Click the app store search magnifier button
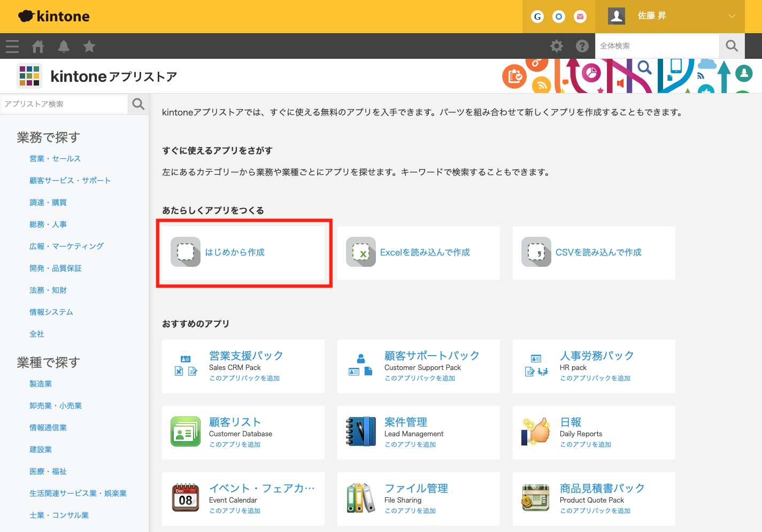762x532 pixels. pos(138,104)
